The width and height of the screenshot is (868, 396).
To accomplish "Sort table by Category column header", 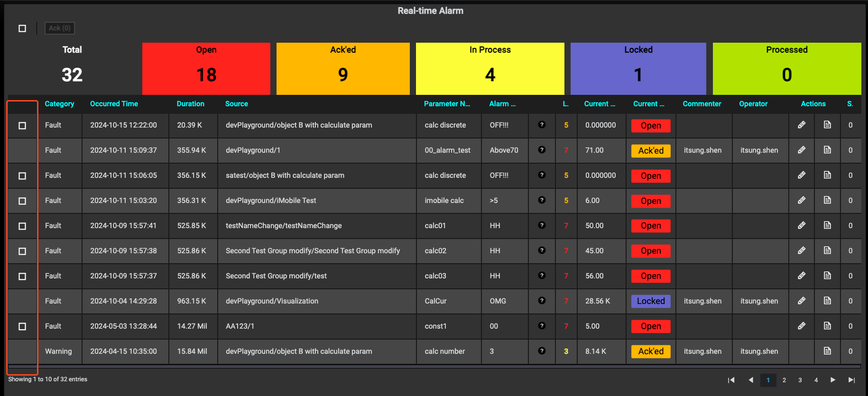I will tap(59, 104).
